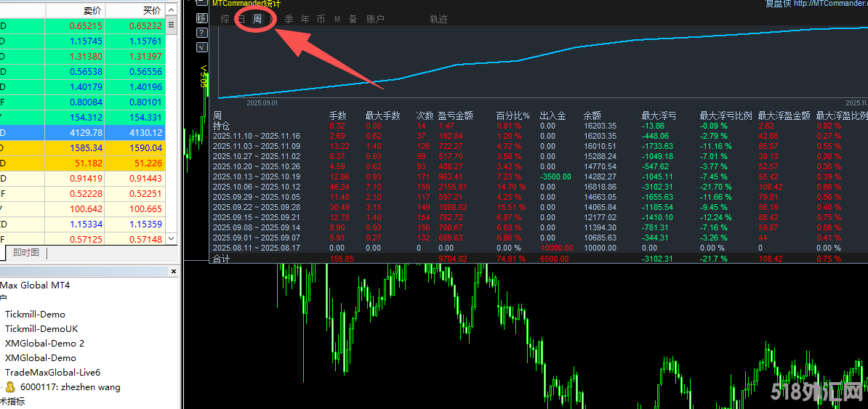Select the Tickmill-Demo server entry

coord(35,315)
